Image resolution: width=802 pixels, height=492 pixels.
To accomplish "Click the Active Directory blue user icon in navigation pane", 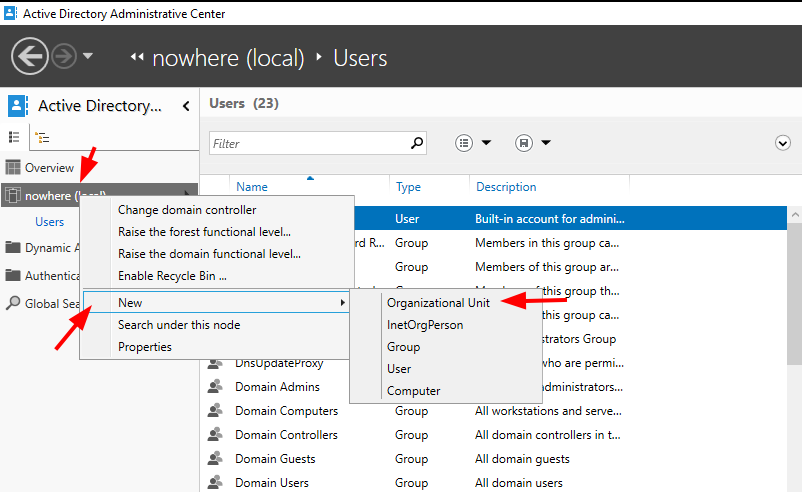I will 17,106.
